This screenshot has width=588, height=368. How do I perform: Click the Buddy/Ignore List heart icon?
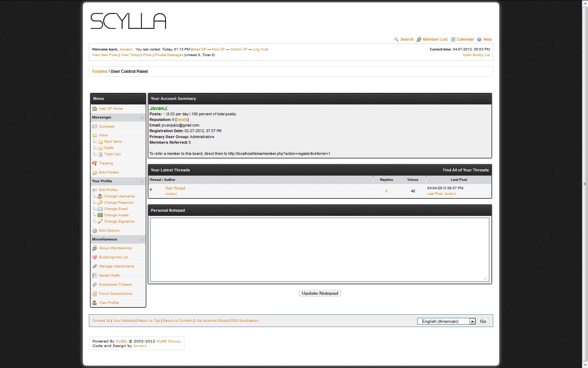tap(94, 257)
